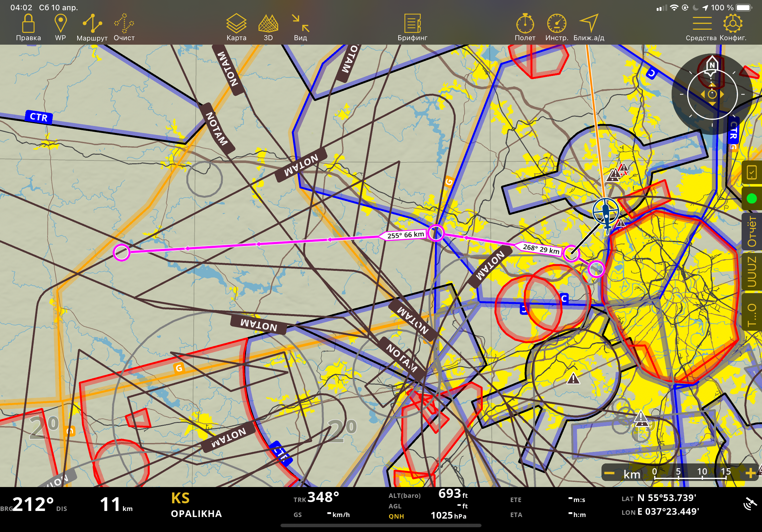Open the Карта layers menu
Screen dimensions: 762x532
click(236, 24)
